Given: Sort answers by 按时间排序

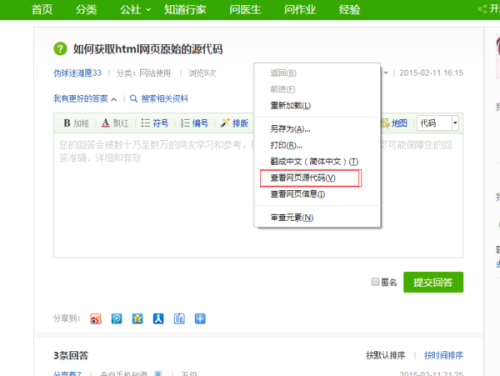Looking at the screenshot, I should point(443,355).
